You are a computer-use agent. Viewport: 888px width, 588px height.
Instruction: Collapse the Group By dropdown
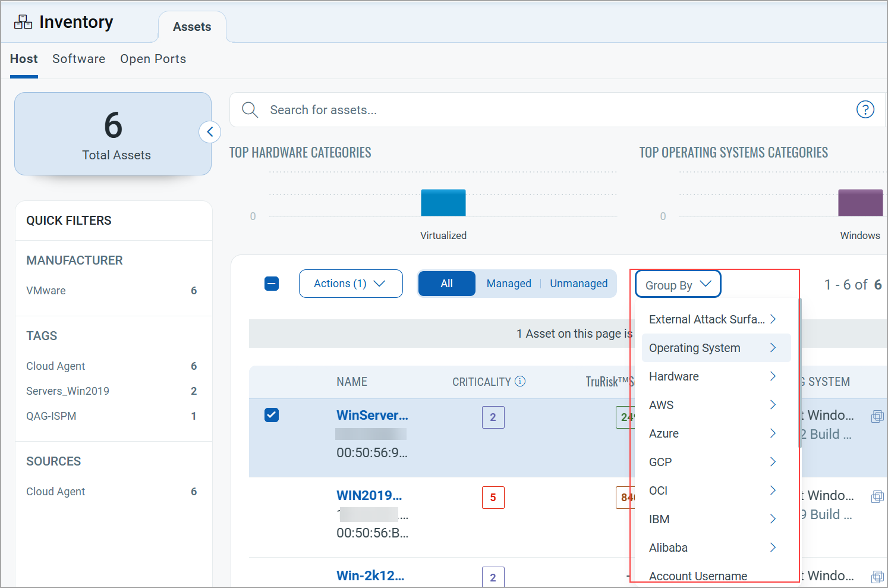coord(678,285)
